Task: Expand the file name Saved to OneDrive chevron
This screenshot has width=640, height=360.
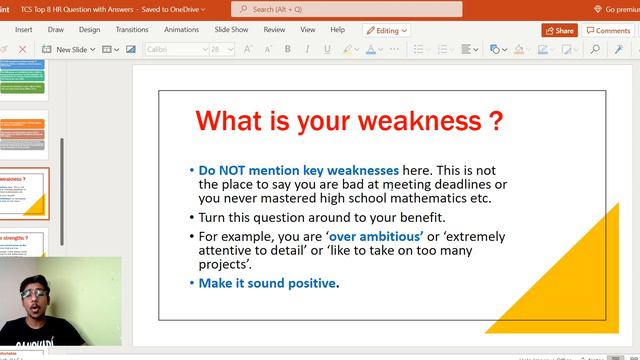Action: pos(203,9)
